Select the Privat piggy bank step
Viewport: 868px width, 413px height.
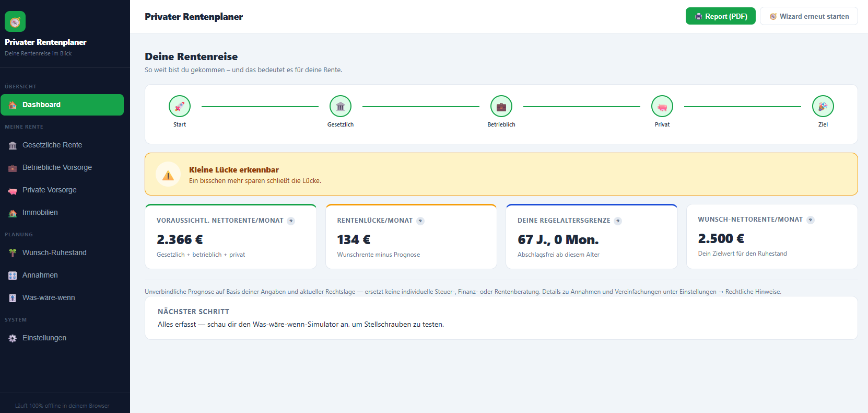click(662, 106)
